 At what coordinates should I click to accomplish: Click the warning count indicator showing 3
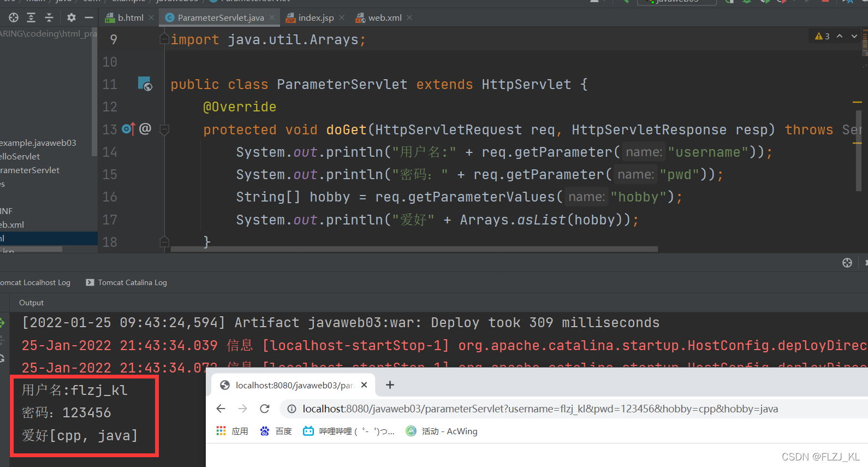[822, 36]
